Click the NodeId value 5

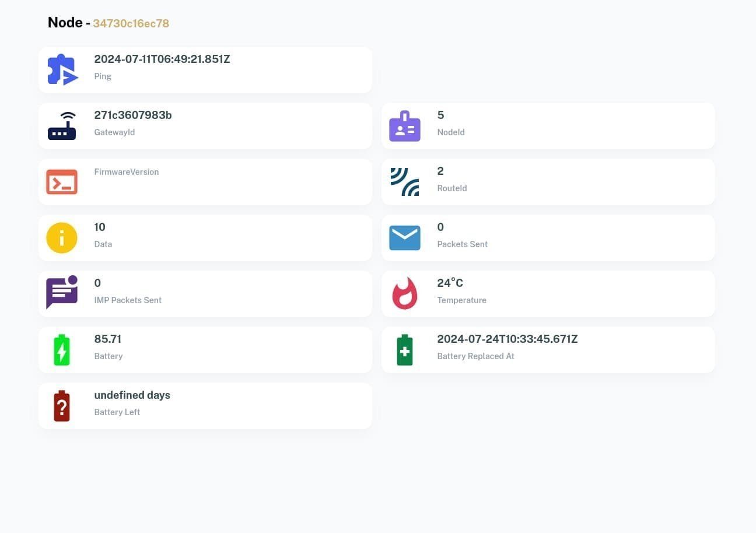[440, 115]
